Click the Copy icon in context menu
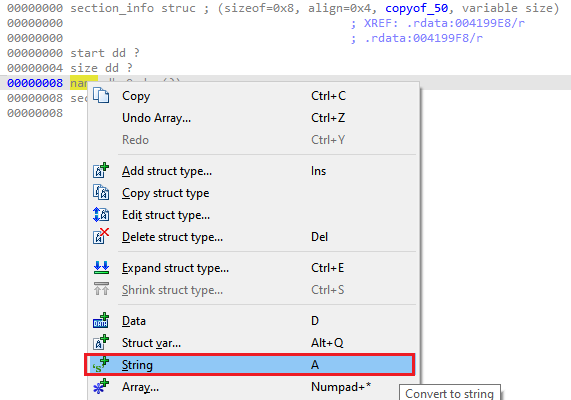This screenshot has height=400, width=571. click(x=101, y=96)
